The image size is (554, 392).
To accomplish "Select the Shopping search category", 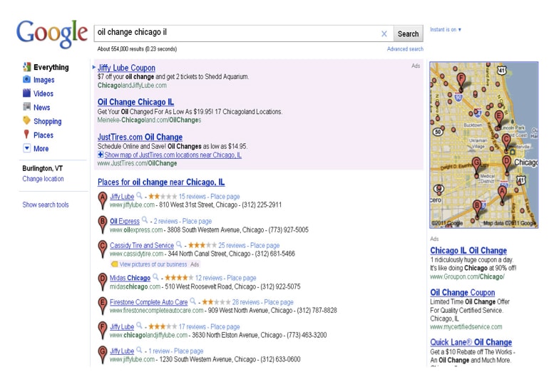I will [47, 121].
